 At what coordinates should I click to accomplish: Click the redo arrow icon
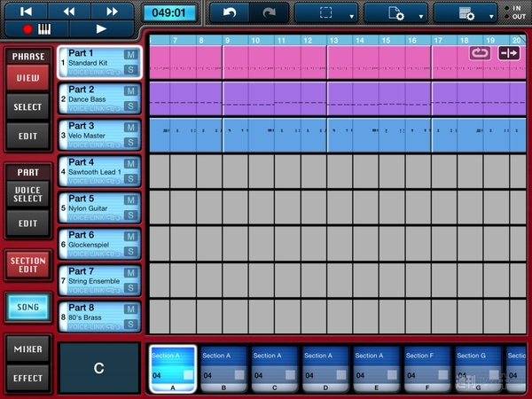(x=270, y=12)
